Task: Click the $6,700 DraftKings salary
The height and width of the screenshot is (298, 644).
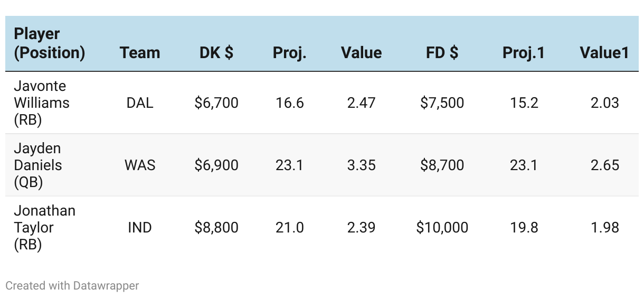Action: point(216,103)
